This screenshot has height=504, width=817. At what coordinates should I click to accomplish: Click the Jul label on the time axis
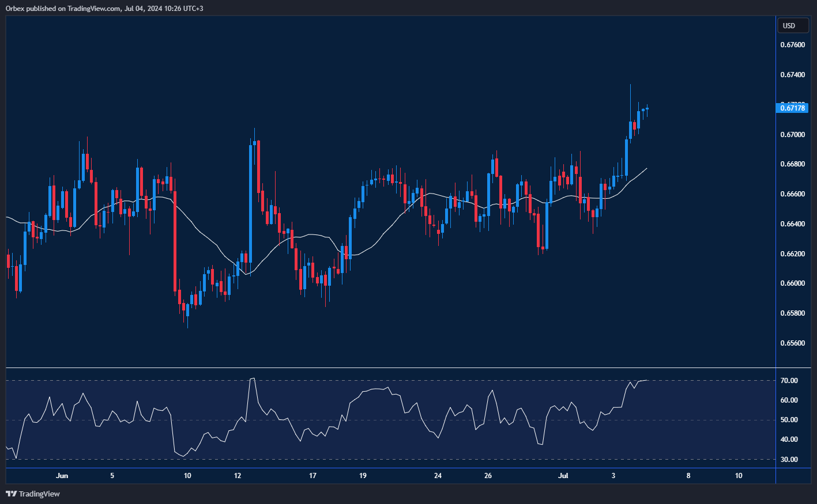click(x=563, y=476)
